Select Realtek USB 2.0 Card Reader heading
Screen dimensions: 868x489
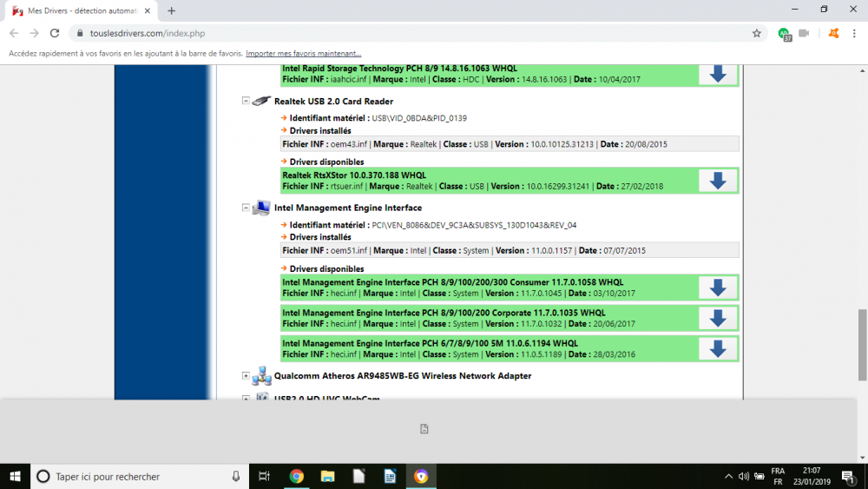333,102
